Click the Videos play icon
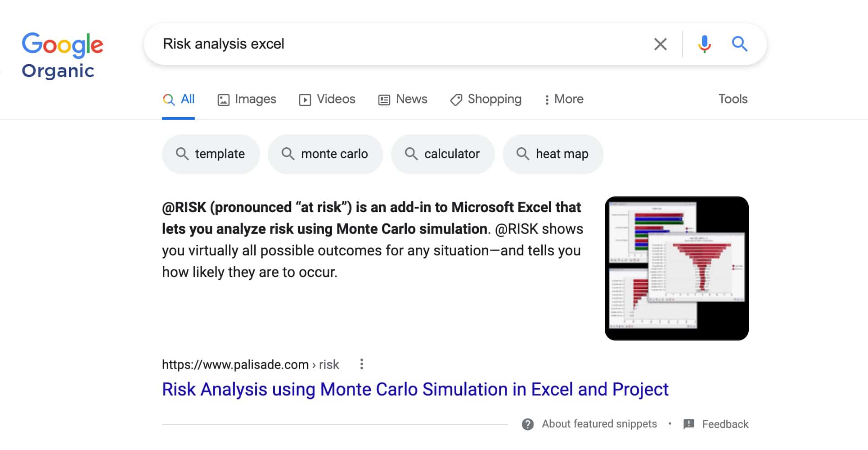Viewport: 868px width, 450px height. point(305,99)
